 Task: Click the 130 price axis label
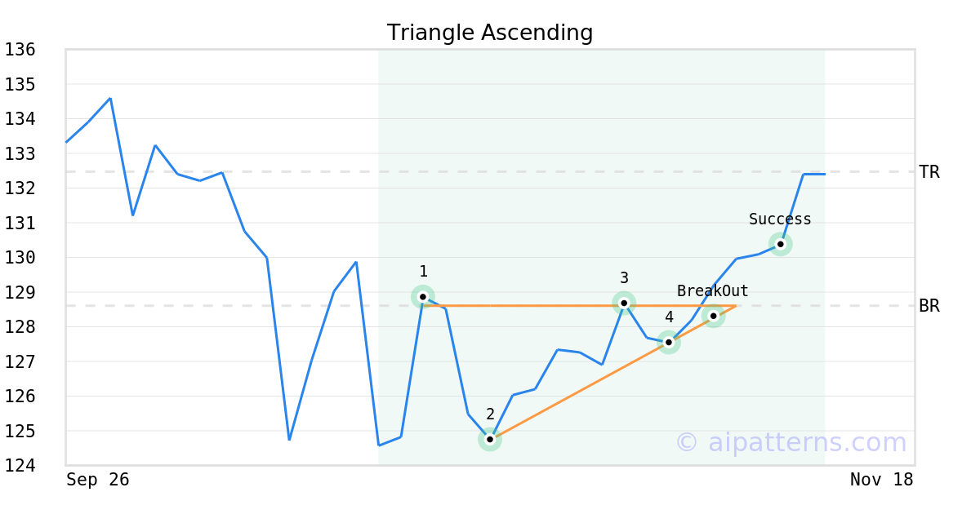pos(20,257)
